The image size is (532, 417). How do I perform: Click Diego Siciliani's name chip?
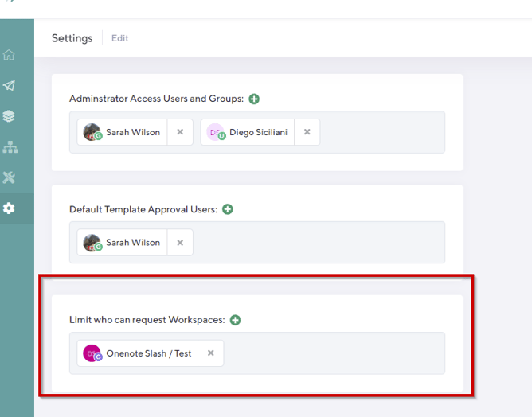(259, 132)
